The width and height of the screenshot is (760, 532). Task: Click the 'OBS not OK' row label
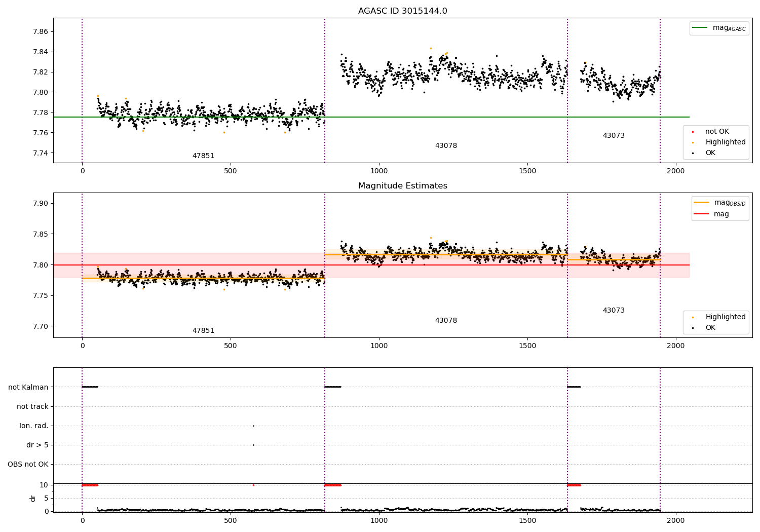coord(28,465)
